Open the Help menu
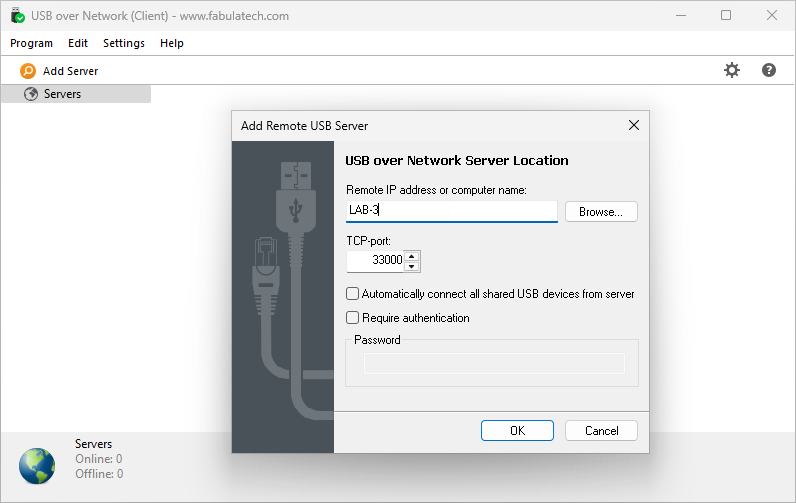796x503 pixels. [172, 43]
